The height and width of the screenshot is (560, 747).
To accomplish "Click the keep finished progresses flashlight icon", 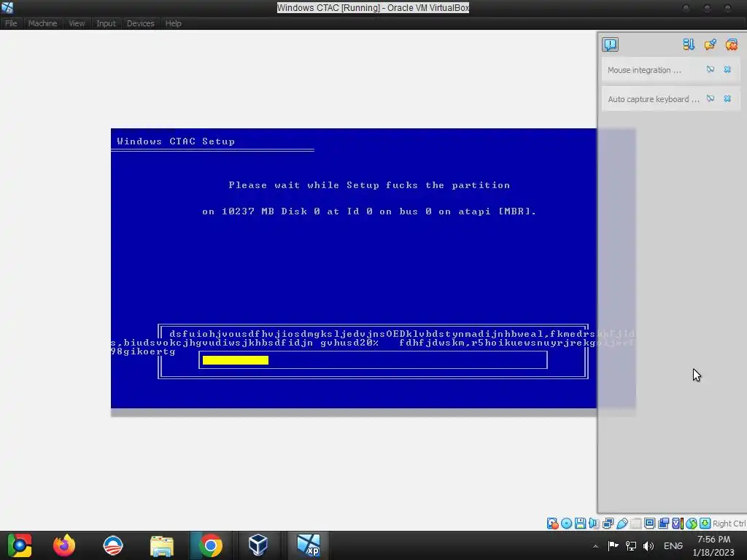I will click(x=710, y=44).
